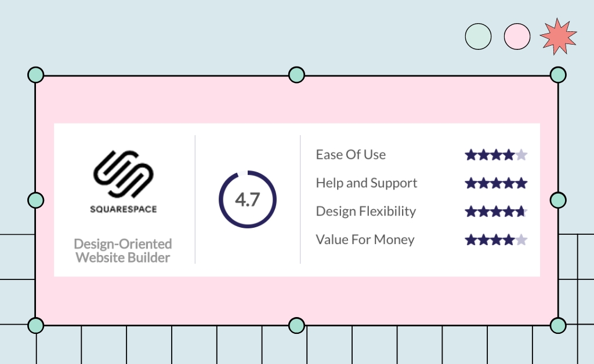This screenshot has height=364, width=594.
Task: Select the pink circle swatch
Action: tap(517, 37)
